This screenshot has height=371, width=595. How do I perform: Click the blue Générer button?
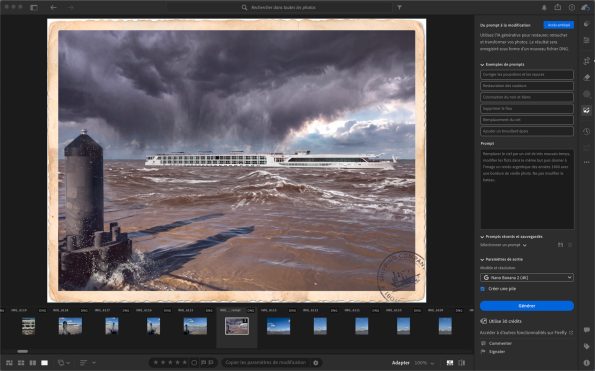[527, 306]
